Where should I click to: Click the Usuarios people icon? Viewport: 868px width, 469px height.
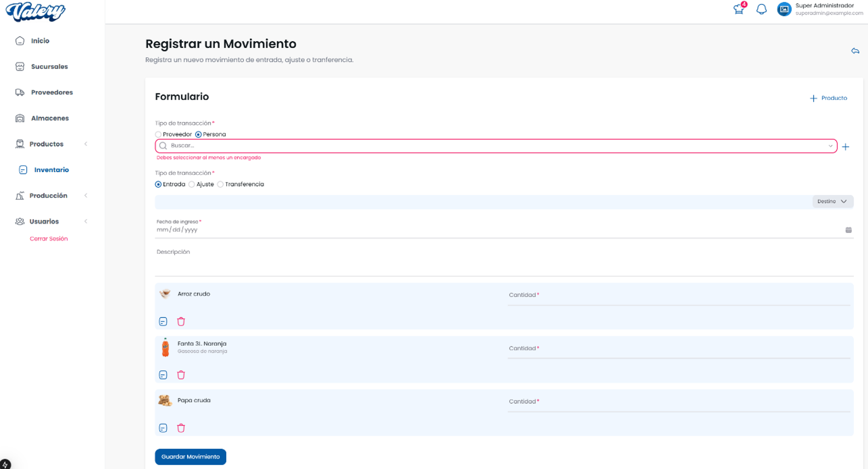click(20, 222)
